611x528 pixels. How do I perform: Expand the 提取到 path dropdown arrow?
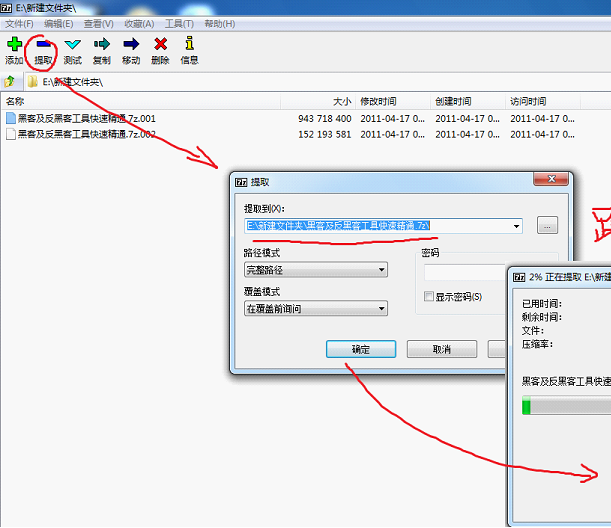click(516, 226)
